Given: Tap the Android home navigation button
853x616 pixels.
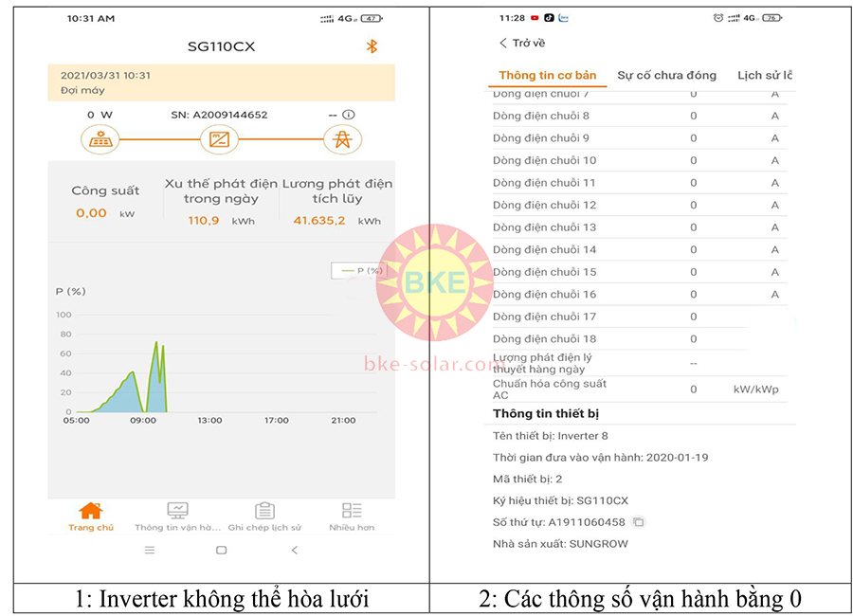Looking at the screenshot, I should (221, 551).
